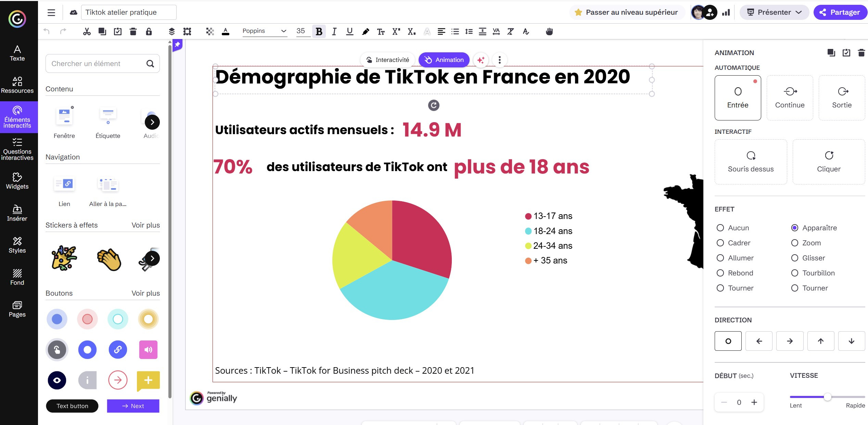Image resolution: width=868 pixels, height=425 pixels.
Task: Open letter spacing tool
Action: tap(496, 31)
